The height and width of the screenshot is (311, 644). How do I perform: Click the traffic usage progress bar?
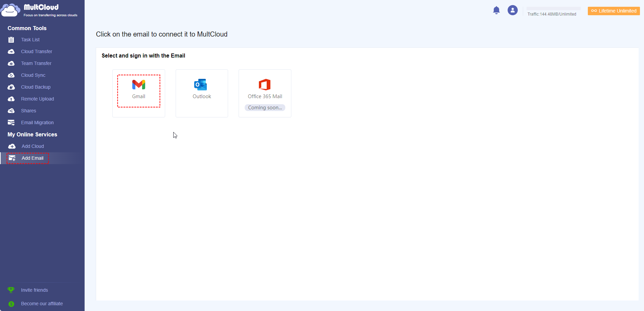click(554, 8)
